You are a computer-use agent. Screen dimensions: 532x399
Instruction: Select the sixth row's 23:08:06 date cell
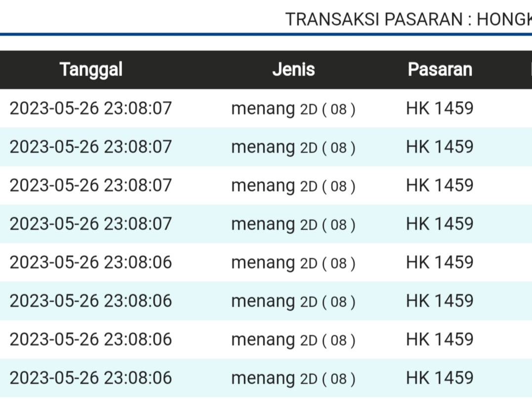click(90, 301)
